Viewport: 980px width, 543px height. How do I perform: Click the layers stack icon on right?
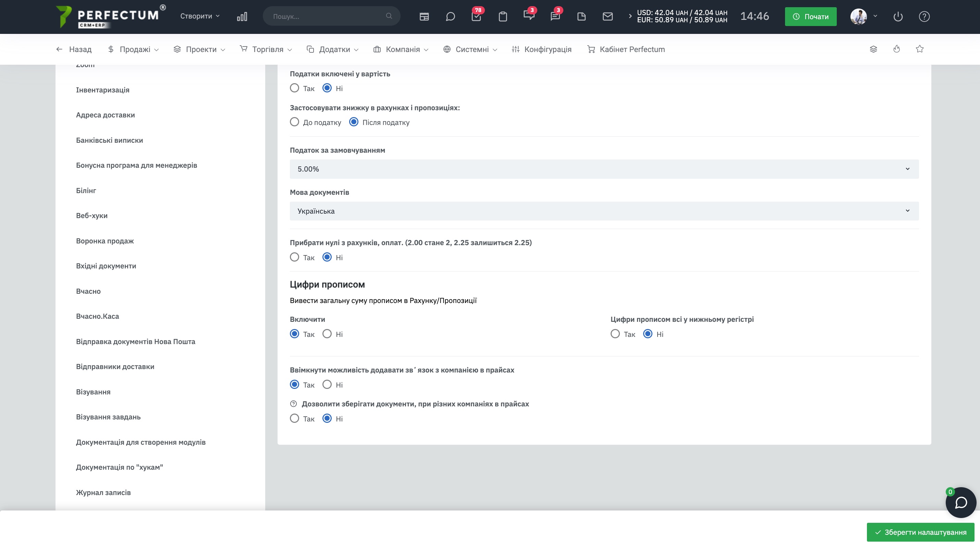pos(873,49)
